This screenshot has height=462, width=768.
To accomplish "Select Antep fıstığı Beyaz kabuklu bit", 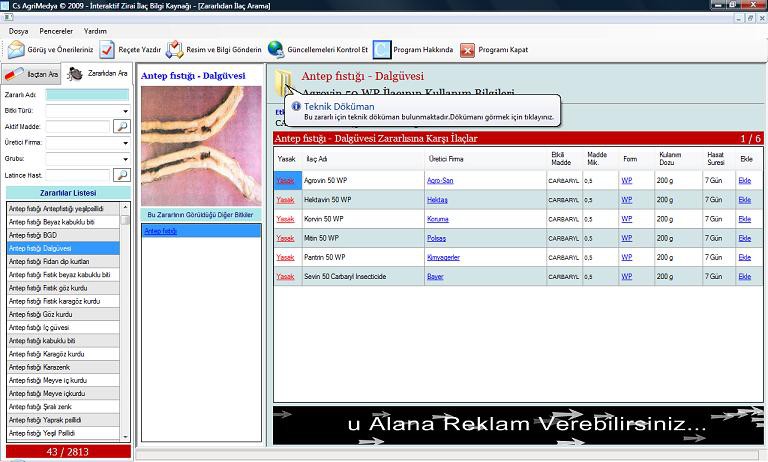I will point(63,222).
